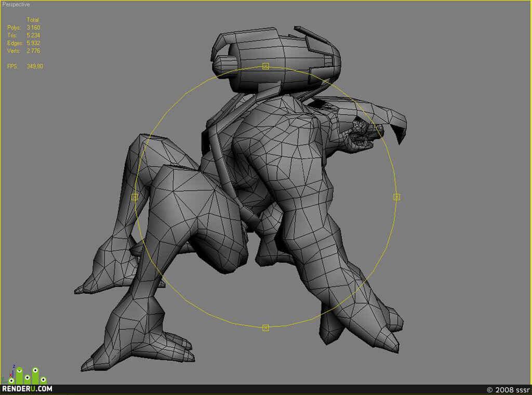Click the bottom arc rotate handle
532x395 pixels.
[x=265, y=328]
